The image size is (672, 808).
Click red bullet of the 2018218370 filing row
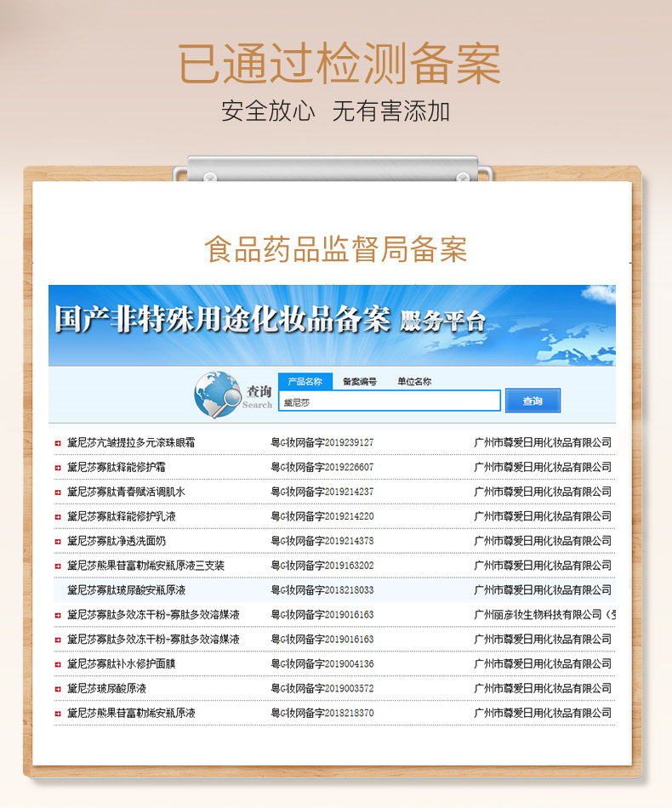tap(58, 714)
